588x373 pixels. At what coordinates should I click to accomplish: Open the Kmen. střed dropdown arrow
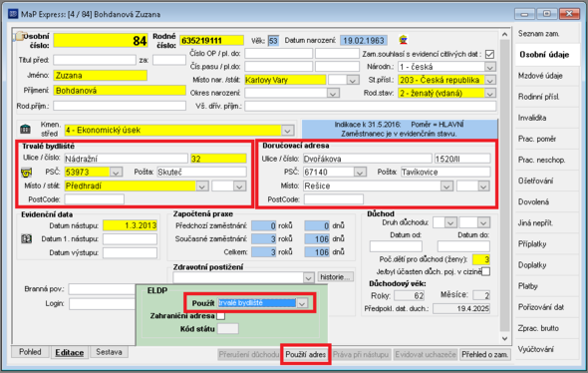pos(287,131)
